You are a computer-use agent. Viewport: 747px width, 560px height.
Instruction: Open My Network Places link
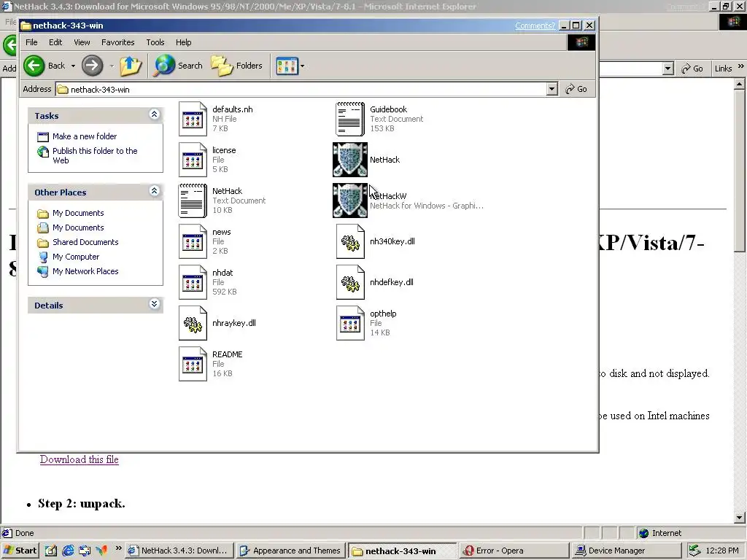pyautogui.click(x=85, y=271)
